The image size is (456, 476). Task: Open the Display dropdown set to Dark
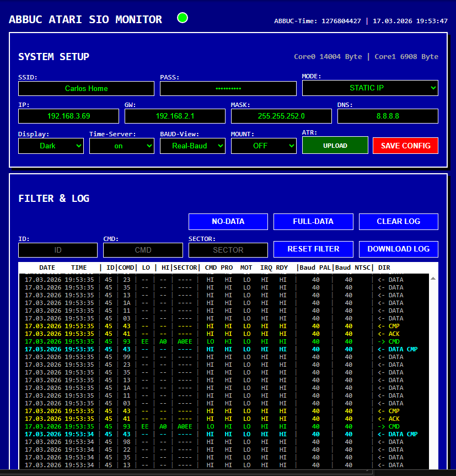[51, 145]
